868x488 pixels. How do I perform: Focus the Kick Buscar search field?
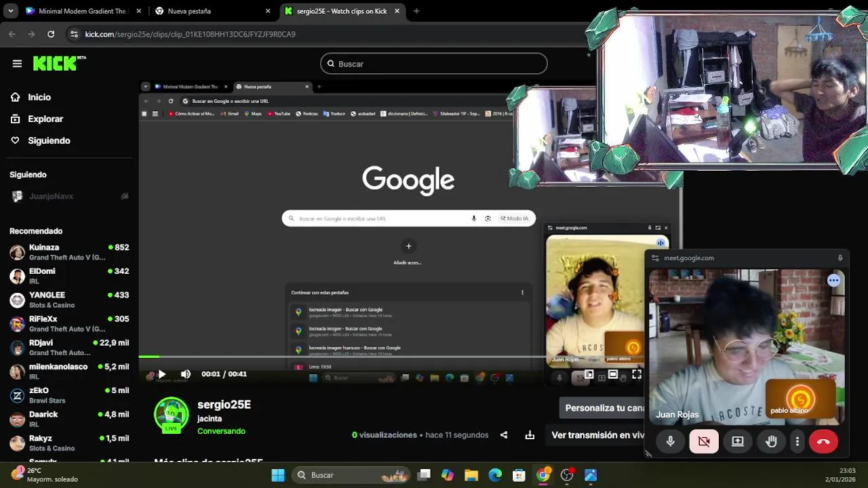point(434,64)
